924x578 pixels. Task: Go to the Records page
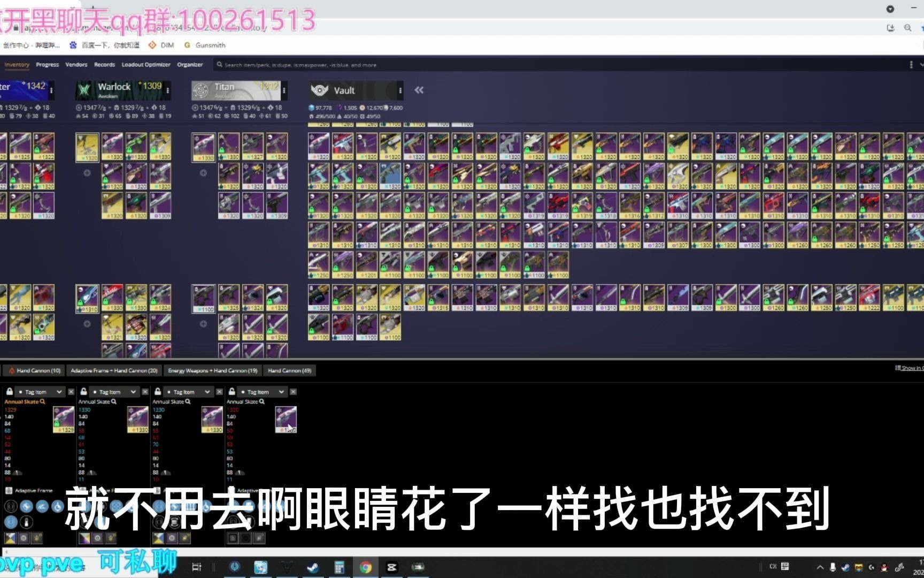click(x=104, y=65)
